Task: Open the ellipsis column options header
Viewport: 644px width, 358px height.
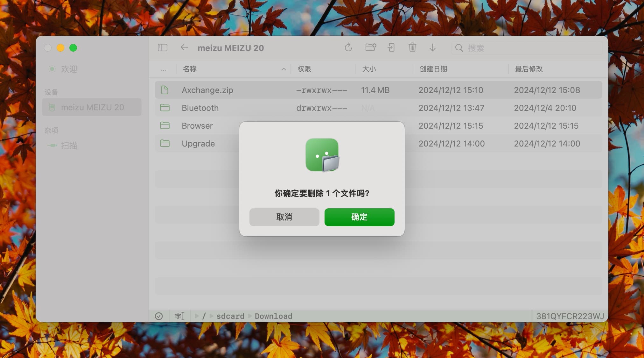Action: tap(163, 69)
